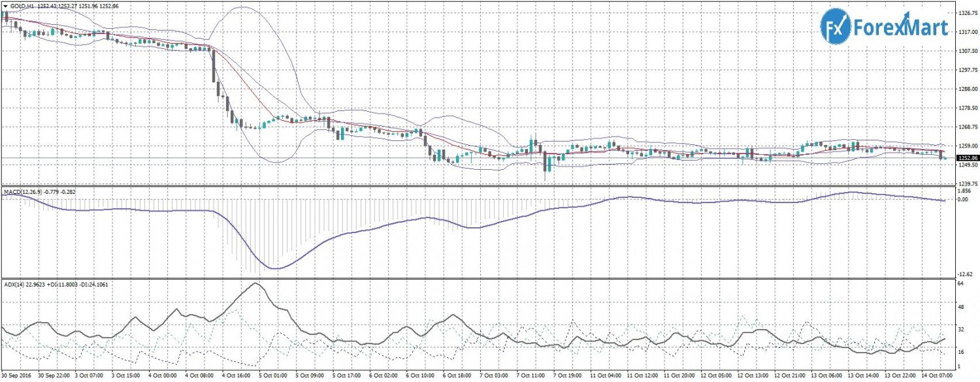Select the 5 Oct 01:00 time marker
This screenshot has height=382, width=980.
point(269,377)
